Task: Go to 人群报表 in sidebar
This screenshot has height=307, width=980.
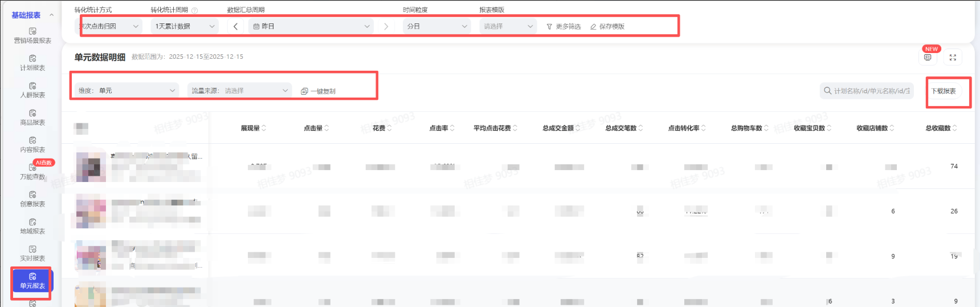Action: point(32,90)
